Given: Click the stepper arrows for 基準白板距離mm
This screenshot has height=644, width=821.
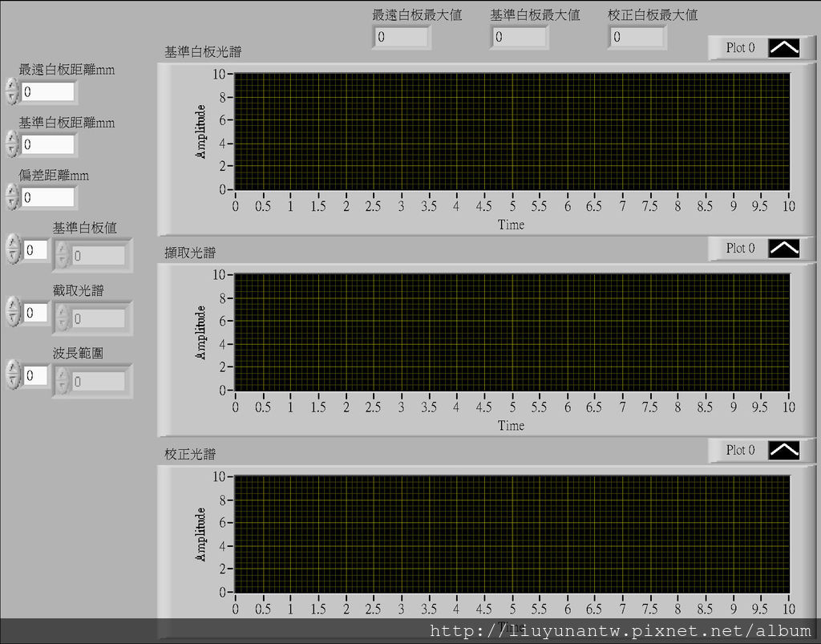Looking at the screenshot, I should click(x=11, y=145).
